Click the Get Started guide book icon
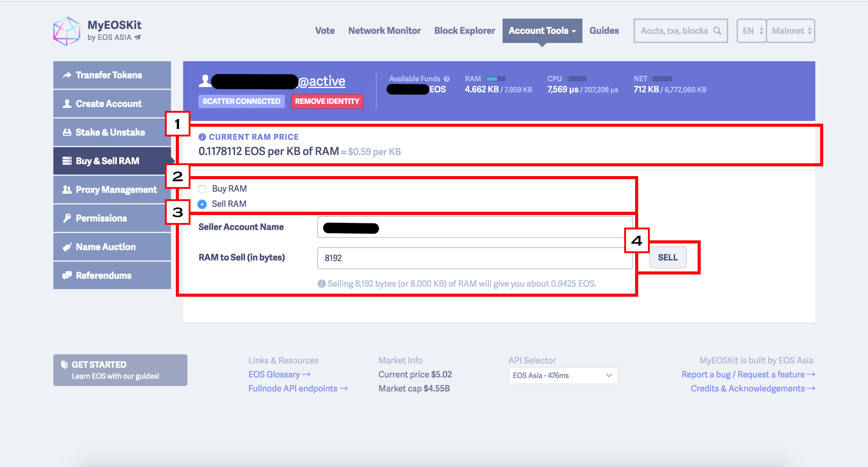This screenshot has width=868, height=467. coord(64,365)
